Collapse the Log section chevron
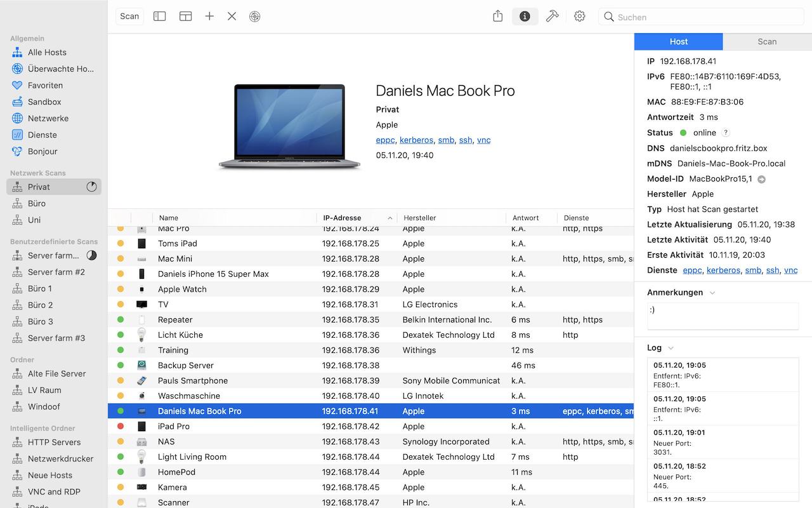This screenshot has width=812, height=508. point(671,348)
